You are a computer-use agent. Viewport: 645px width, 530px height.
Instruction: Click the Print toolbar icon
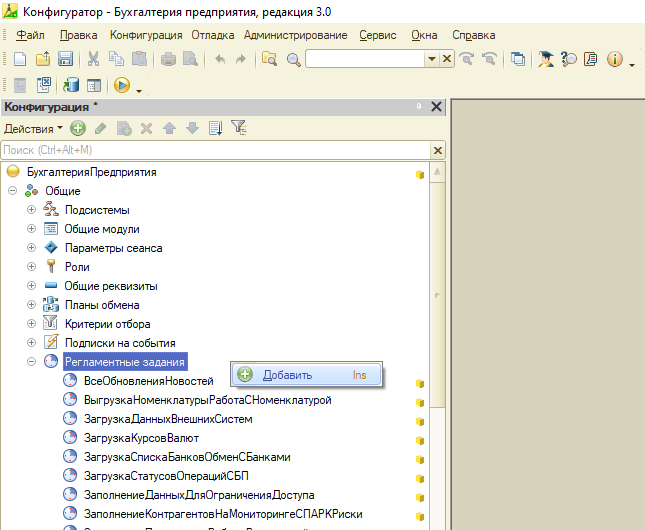point(168,59)
